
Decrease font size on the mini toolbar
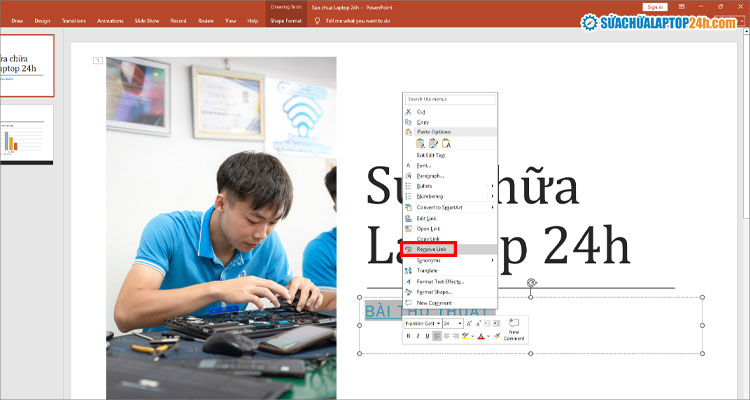coord(478,324)
